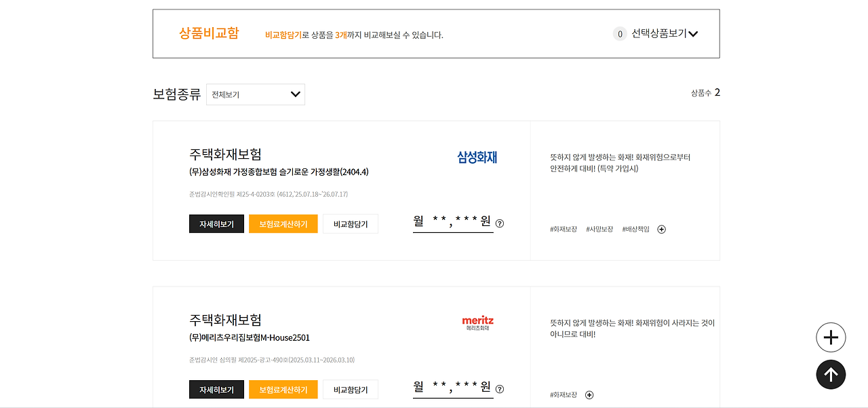Click 비교함담기 for the 삼성화재 product
This screenshot has width=868, height=408.
(x=351, y=224)
